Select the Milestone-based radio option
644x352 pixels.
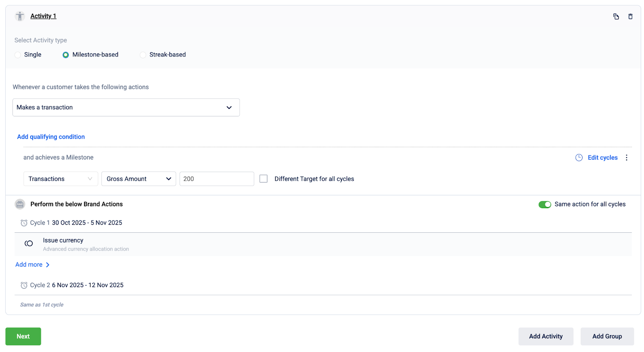tap(66, 55)
